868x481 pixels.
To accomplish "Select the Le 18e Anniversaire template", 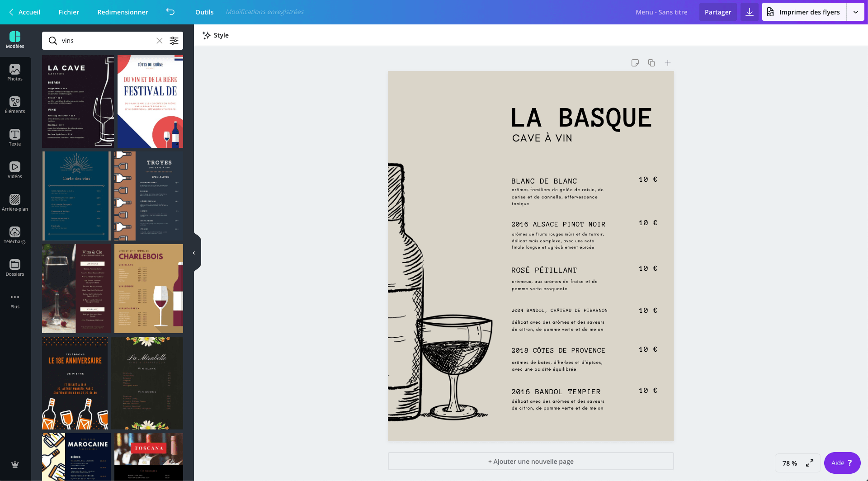I will pyautogui.click(x=75, y=383).
